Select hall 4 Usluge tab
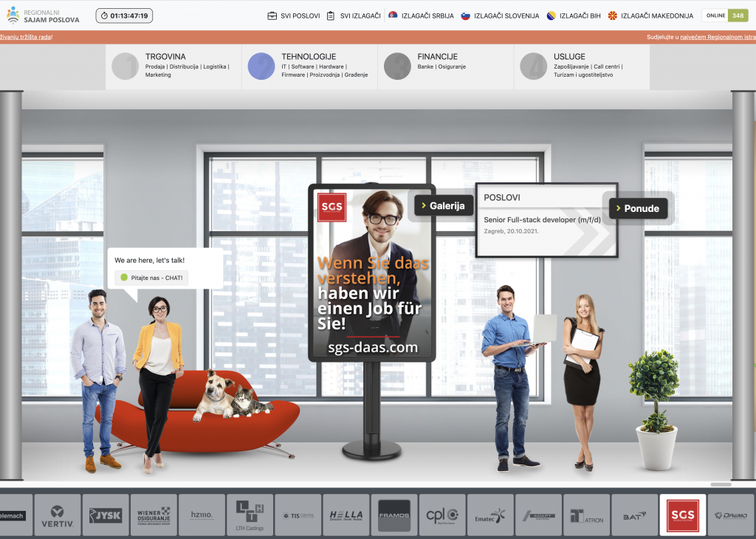This screenshot has width=756, height=539. (x=582, y=66)
